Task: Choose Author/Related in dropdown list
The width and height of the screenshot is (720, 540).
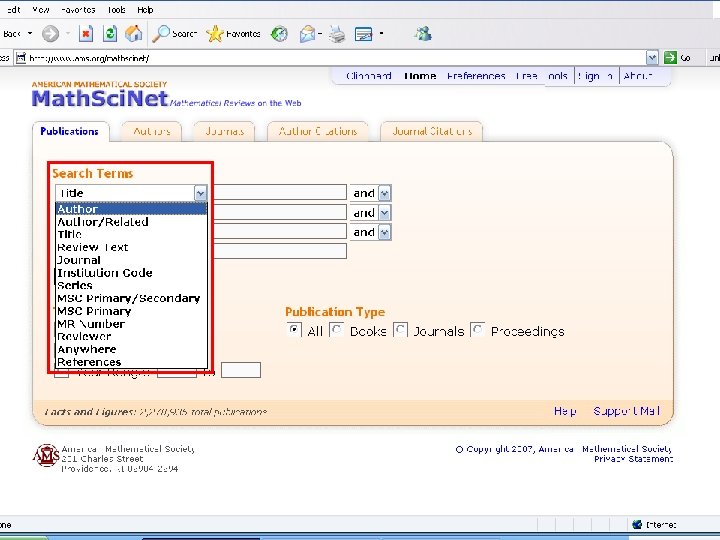Action: [131, 222]
